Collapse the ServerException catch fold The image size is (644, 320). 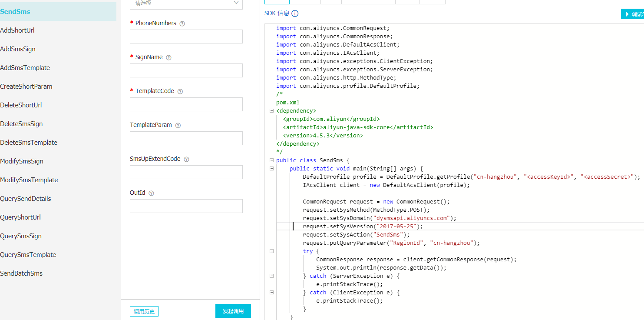pyautogui.click(x=271, y=276)
